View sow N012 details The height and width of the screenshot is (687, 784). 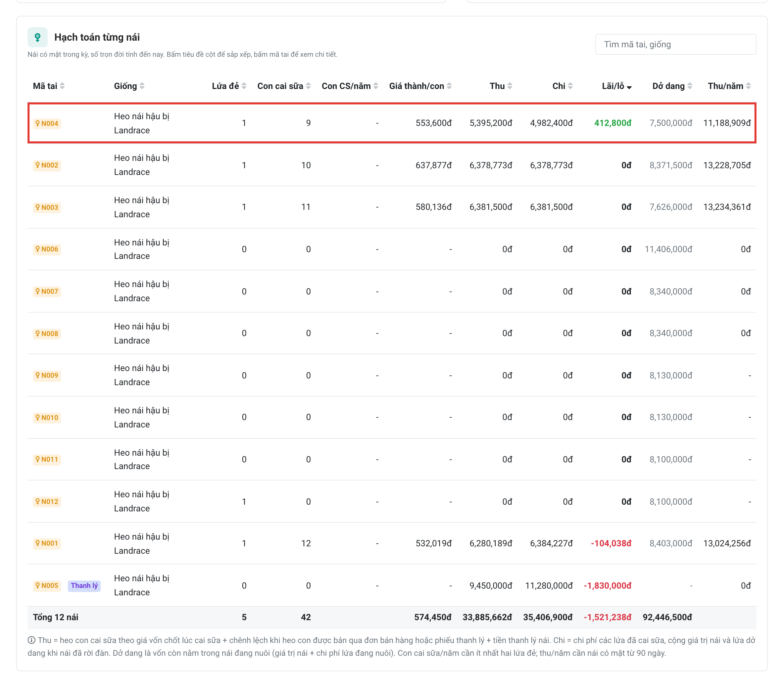click(x=47, y=501)
